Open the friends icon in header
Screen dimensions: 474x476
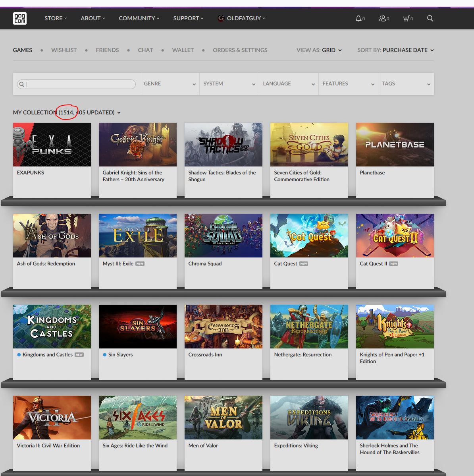coord(382,19)
